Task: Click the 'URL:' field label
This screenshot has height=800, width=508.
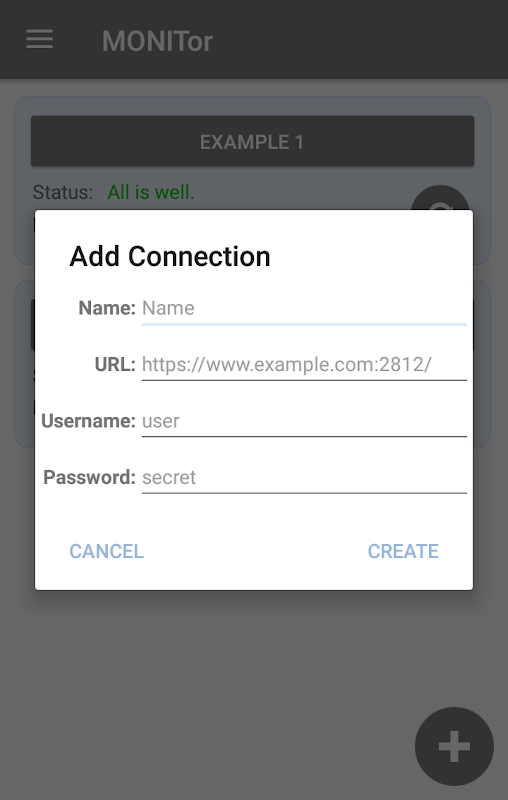Action: [x=115, y=365]
